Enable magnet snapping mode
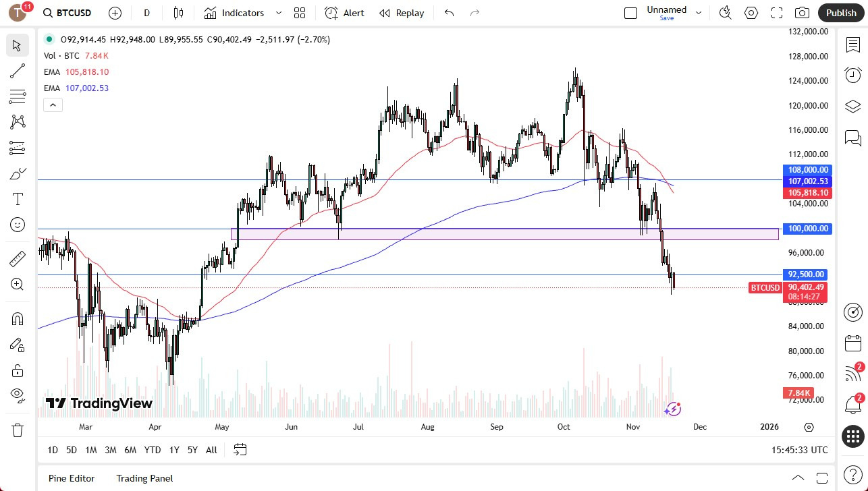 [x=18, y=318]
